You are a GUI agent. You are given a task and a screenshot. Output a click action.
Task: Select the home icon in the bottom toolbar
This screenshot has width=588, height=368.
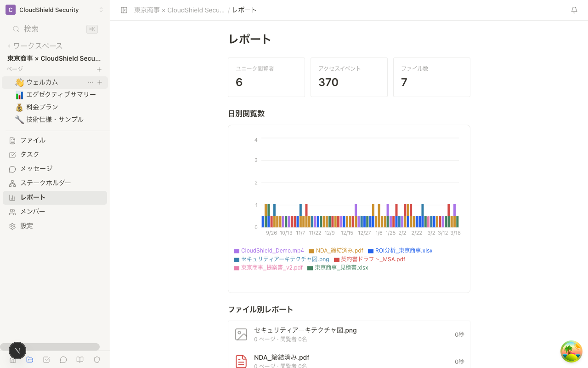(12, 360)
